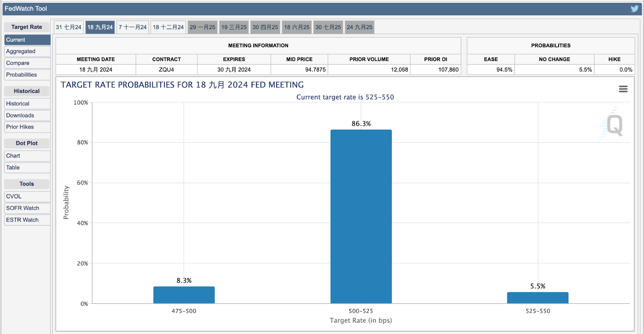Select the 31 七月24 meeting tab

68,27
